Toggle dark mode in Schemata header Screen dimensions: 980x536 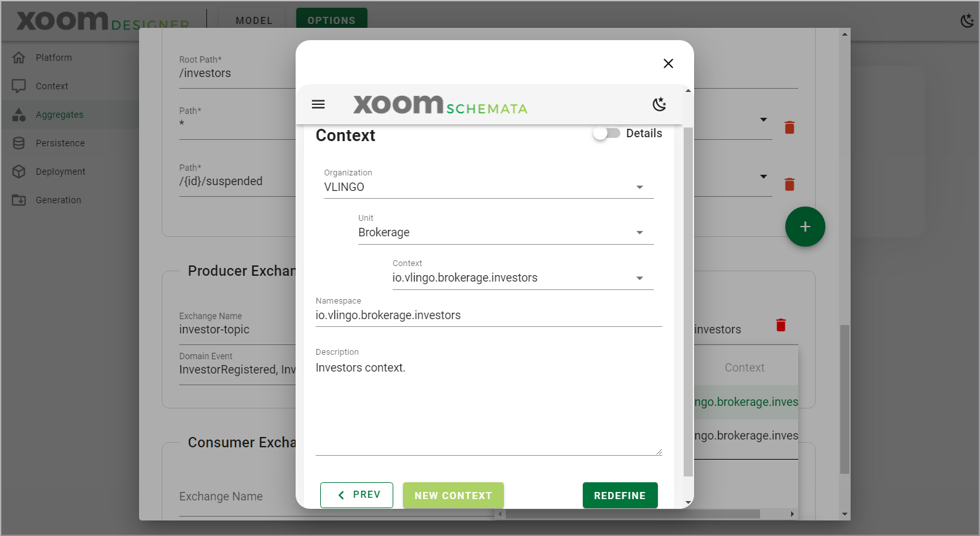(659, 104)
